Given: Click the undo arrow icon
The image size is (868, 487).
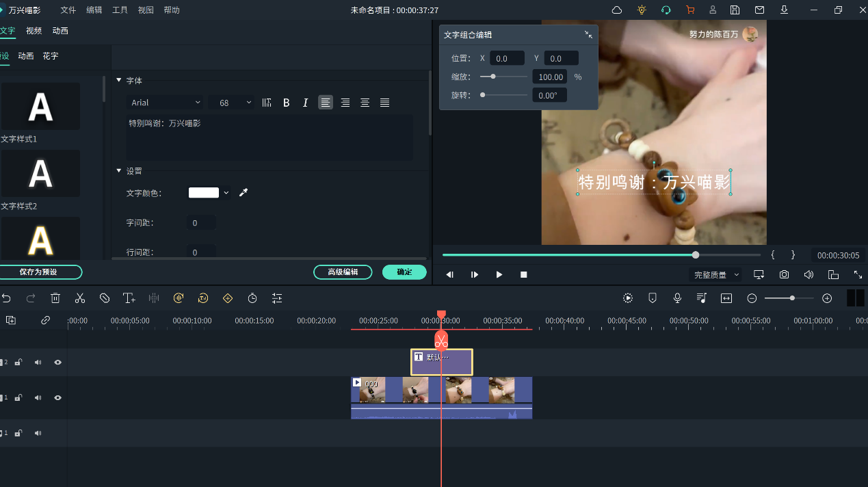Looking at the screenshot, I should [x=7, y=298].
